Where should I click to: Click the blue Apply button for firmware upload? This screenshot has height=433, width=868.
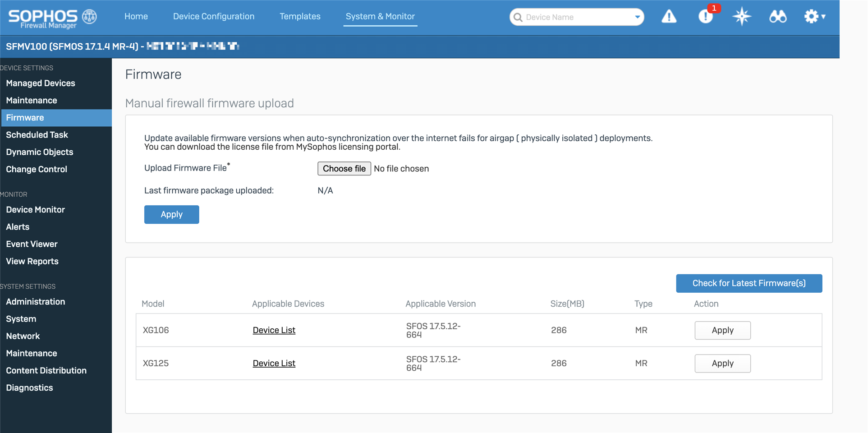171,215
